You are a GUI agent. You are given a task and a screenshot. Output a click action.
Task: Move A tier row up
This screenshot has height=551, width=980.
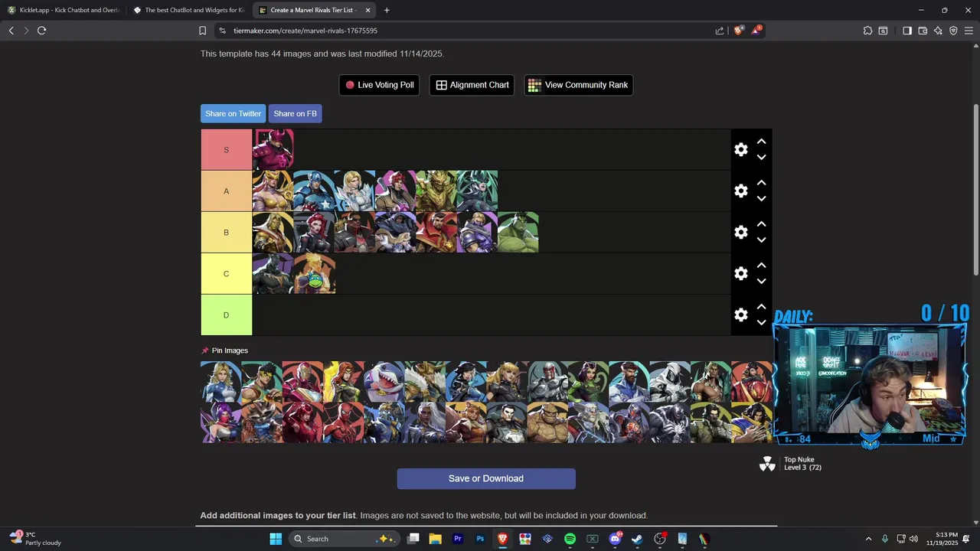(761, 183)
